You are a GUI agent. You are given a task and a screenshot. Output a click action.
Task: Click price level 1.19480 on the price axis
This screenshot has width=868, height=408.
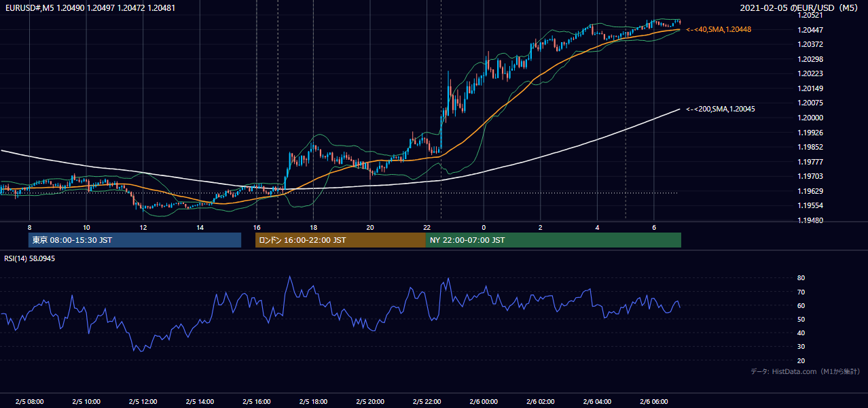(810, 220)
